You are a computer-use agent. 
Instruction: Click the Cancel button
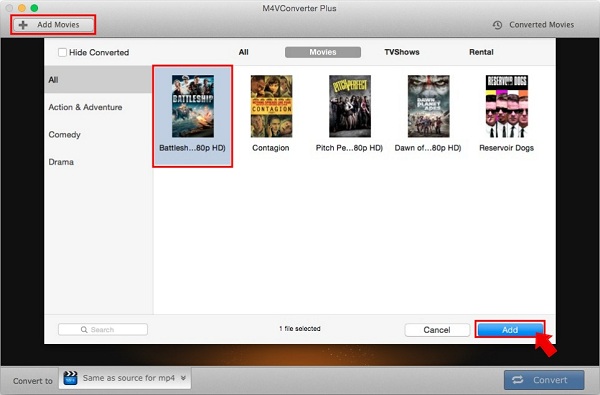(x=437, y=330)
